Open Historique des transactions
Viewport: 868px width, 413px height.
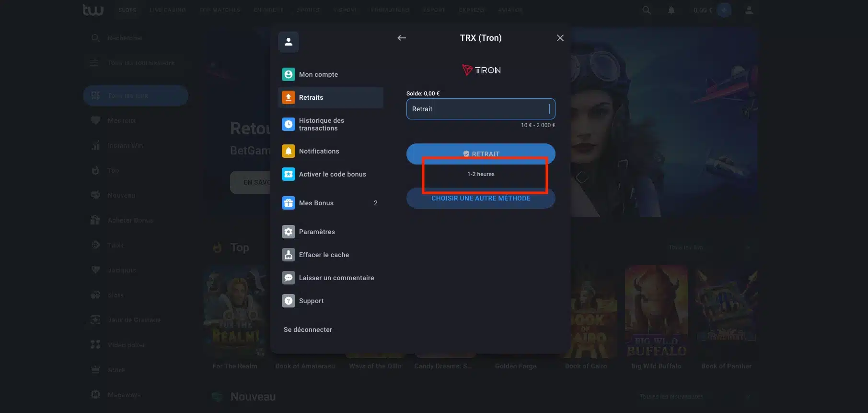(331, 124)
